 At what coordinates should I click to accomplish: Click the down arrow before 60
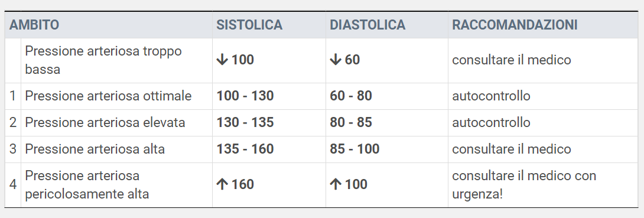click(x=335, y=60)
